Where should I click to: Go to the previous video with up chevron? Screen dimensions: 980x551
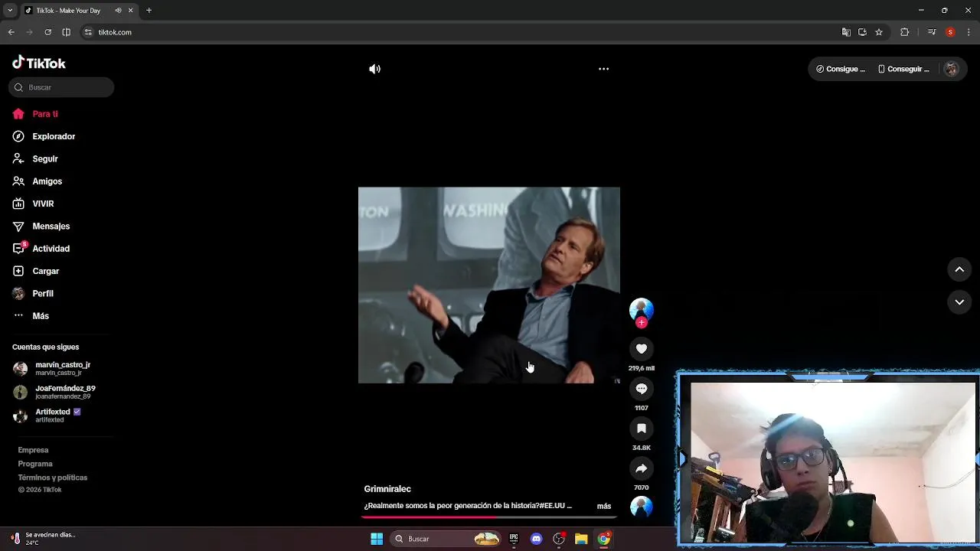coord(959,269)
